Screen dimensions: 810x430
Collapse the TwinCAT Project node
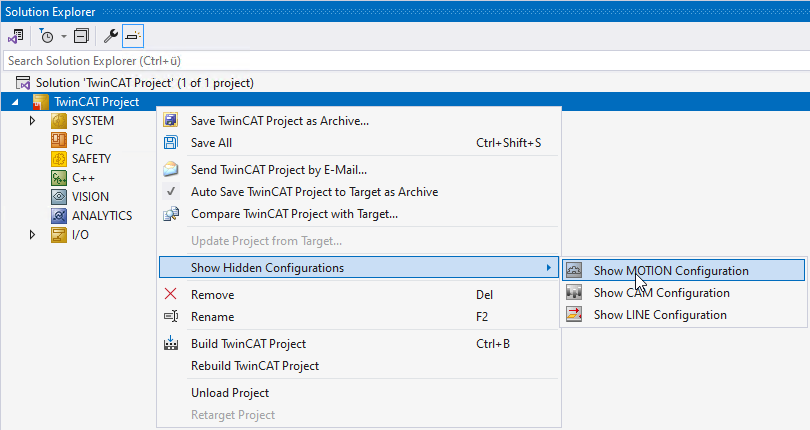coord(15,102)
